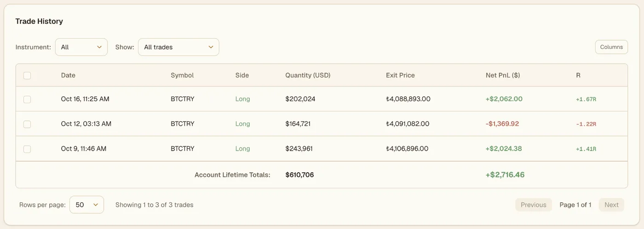Click the Trade History heading
Image resolution: width=644 pixels, height=229 pixels.
click(39, 21)
